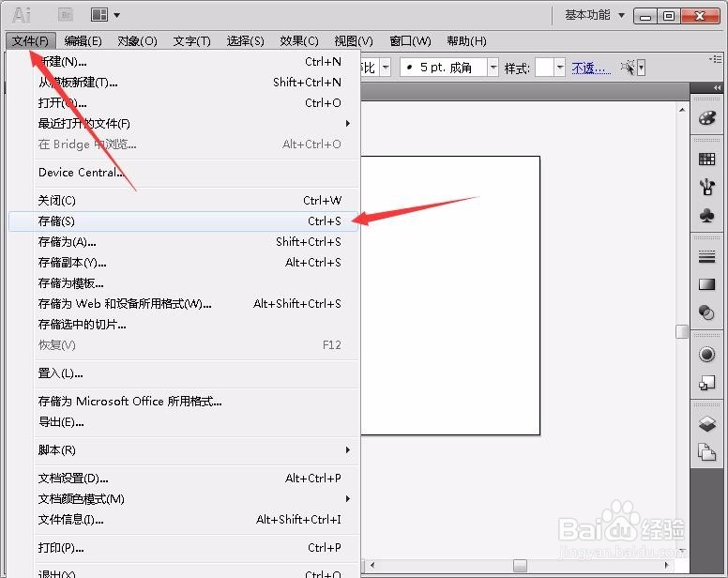Open the Artboards panel icon
Viewport: 728px width, 578px height.
point(706,451)
